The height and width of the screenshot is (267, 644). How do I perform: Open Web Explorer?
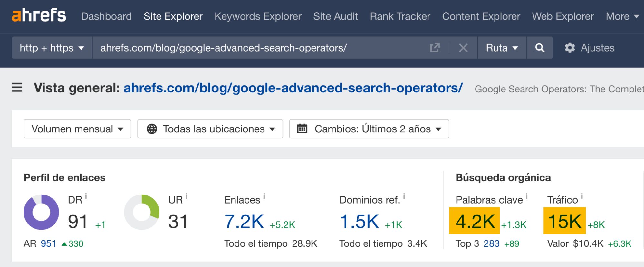pos(563,16)
